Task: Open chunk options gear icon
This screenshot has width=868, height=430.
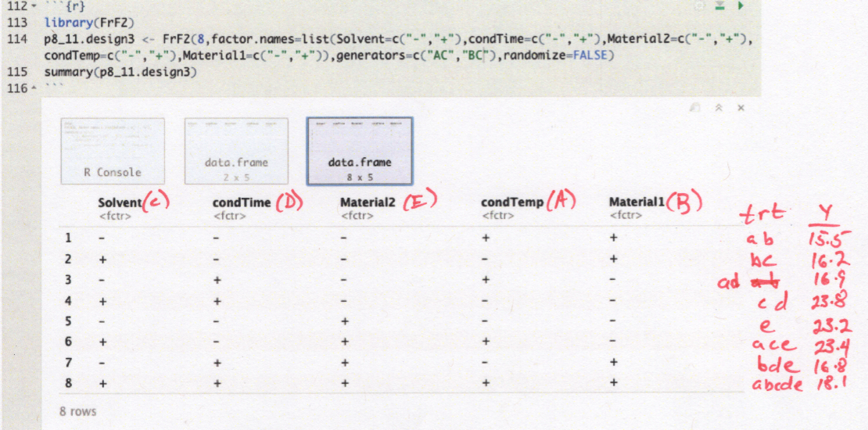Action: [x=700, y=5]
